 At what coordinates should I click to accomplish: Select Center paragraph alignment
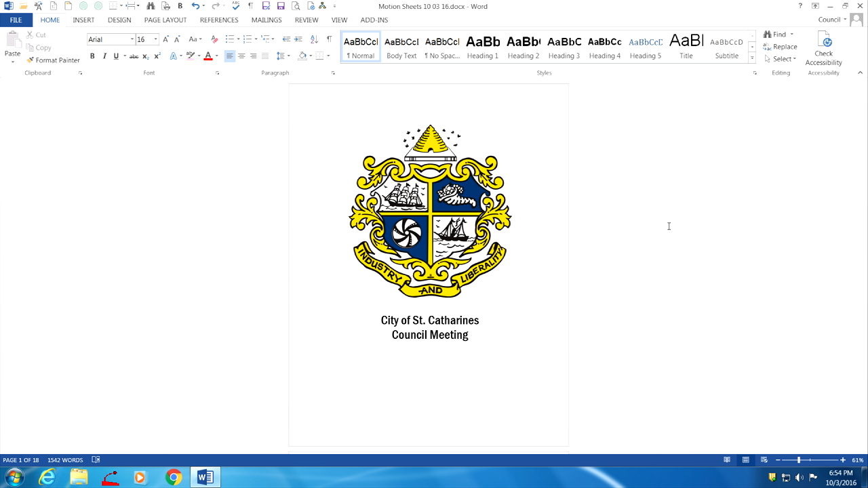[x=241, y=56]
